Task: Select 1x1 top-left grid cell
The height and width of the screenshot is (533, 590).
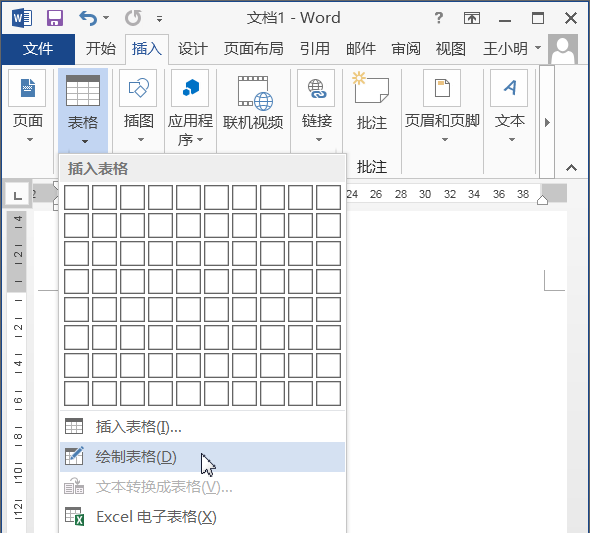Action: 76,197
